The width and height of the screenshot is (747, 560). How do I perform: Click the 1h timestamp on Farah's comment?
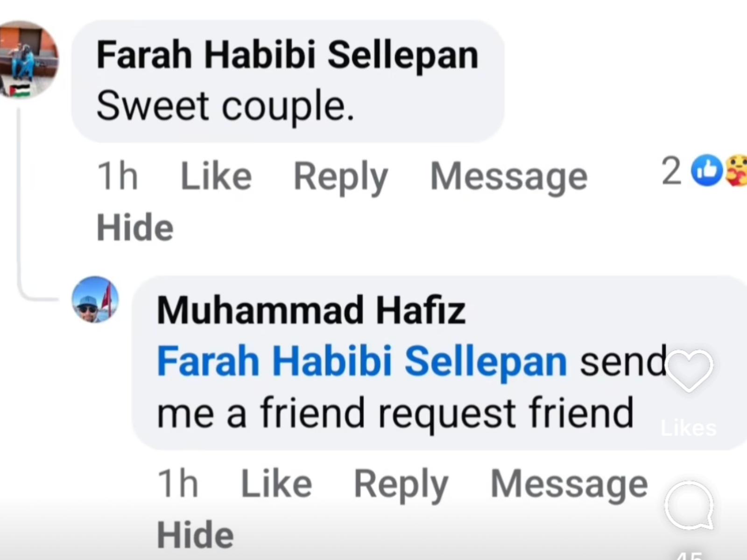coord(117,176)
